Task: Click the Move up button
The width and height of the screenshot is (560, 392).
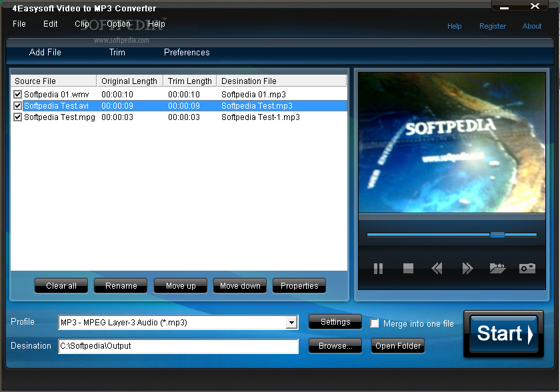Action: 181,285
